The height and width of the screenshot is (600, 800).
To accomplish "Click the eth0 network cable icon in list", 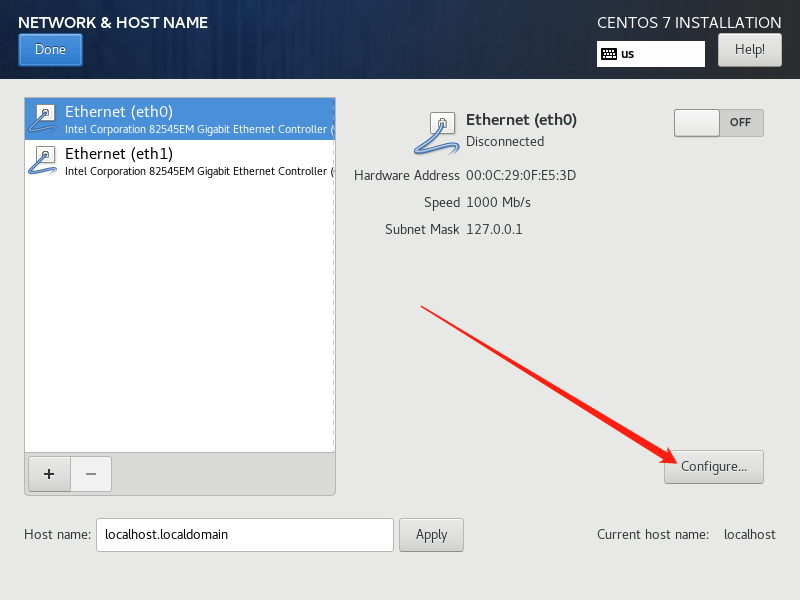I will point(43,119).
